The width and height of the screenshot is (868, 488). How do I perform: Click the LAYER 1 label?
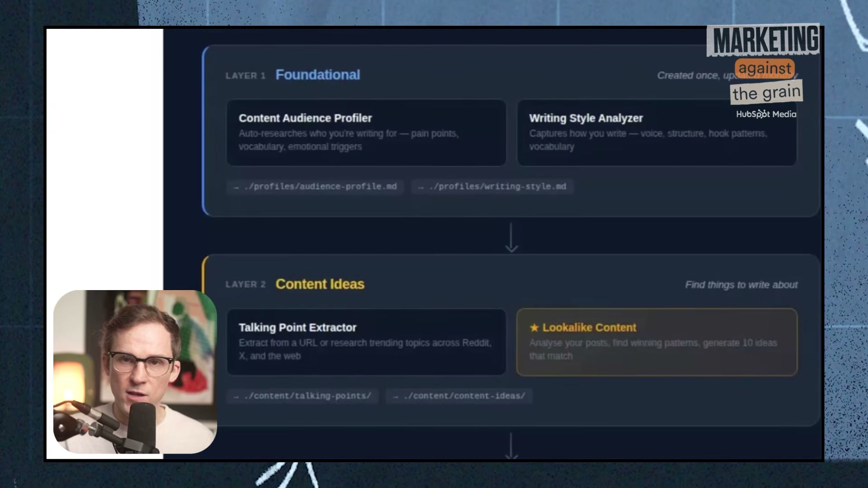(245, 76)
